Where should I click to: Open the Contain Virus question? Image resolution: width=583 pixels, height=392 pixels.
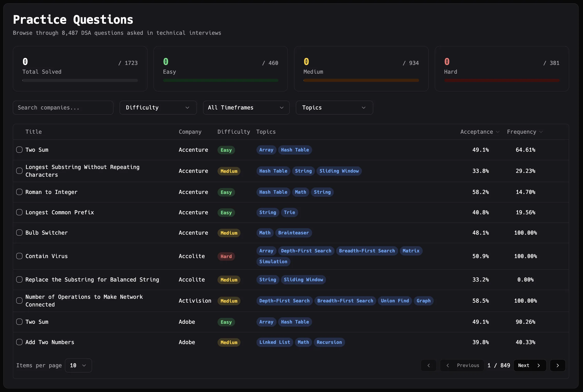tap(47, 256)
